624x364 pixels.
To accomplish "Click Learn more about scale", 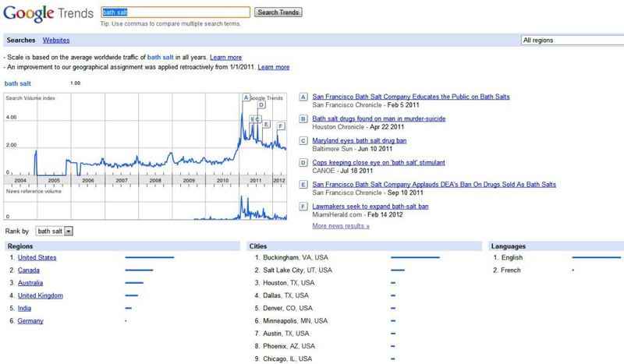I will point(225,58).
